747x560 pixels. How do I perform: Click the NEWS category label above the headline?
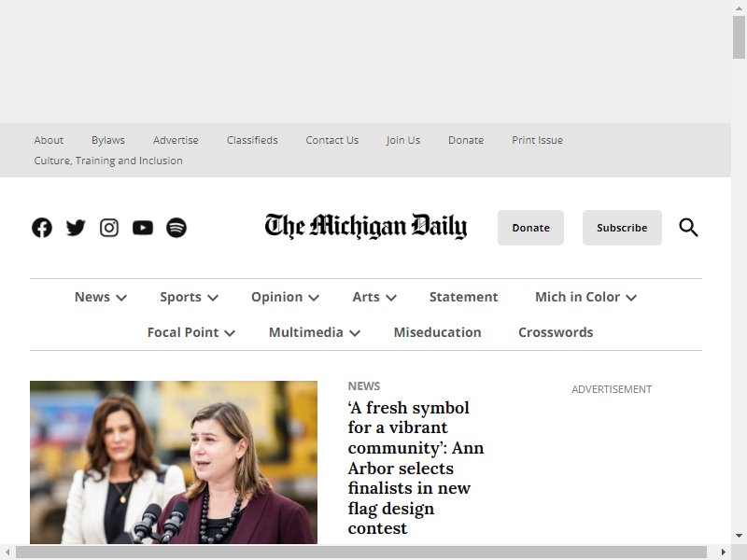364,385
